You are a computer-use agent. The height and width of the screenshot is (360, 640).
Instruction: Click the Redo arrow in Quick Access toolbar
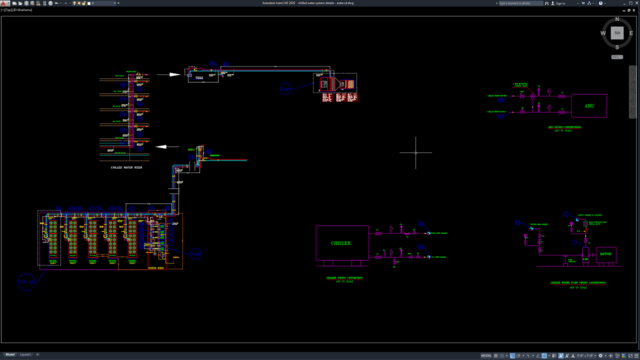65,3
